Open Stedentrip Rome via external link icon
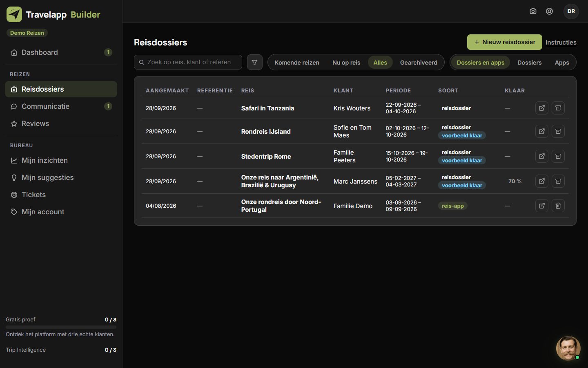Image resolution: width=588 pixels, height=368 pixels. pyautogui.click(x=542, y=156)
